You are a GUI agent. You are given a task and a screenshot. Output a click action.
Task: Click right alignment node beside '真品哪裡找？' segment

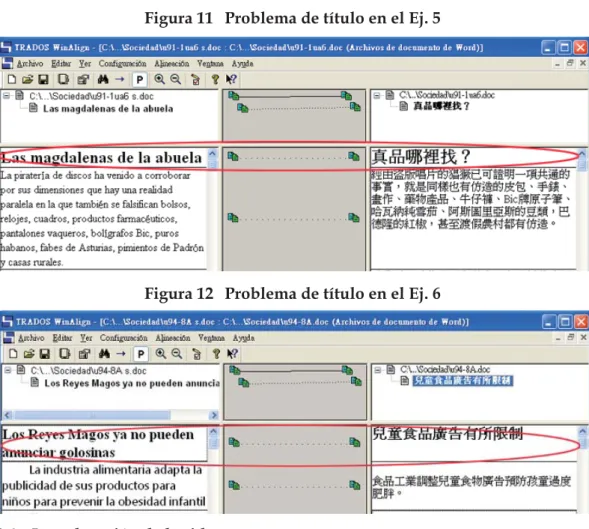[x=353, y=156]
